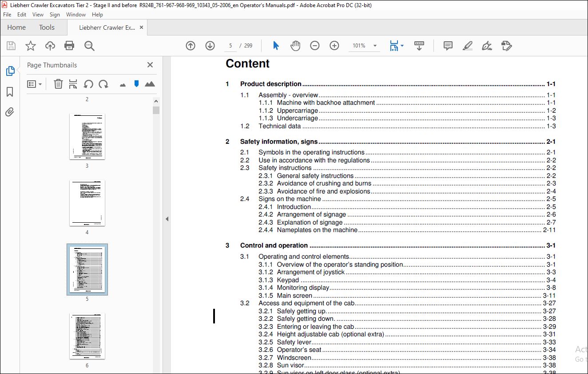
Task: Open the File menu
Action: pos(7,15)
